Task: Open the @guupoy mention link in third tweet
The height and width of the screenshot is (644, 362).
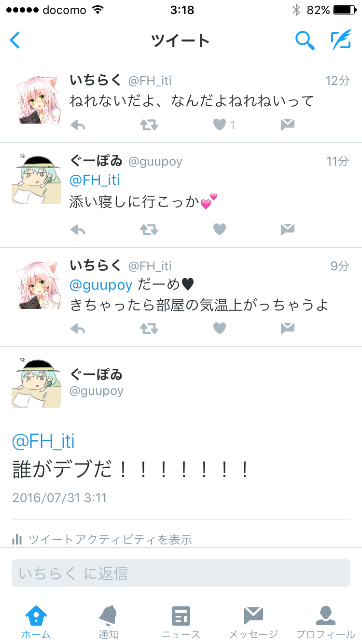Action: tap(101, 285)
